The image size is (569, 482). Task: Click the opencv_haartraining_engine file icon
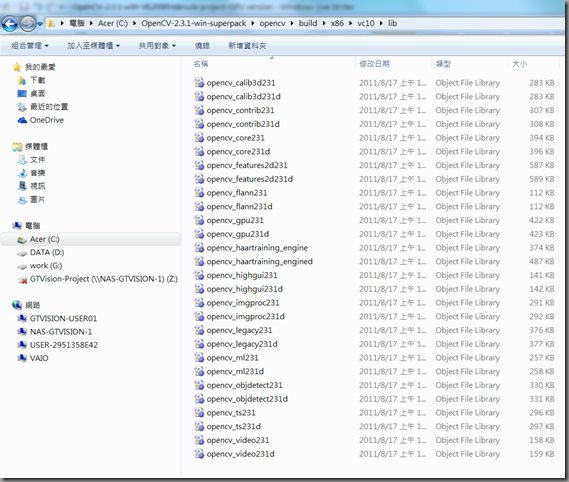click(199, 248)
